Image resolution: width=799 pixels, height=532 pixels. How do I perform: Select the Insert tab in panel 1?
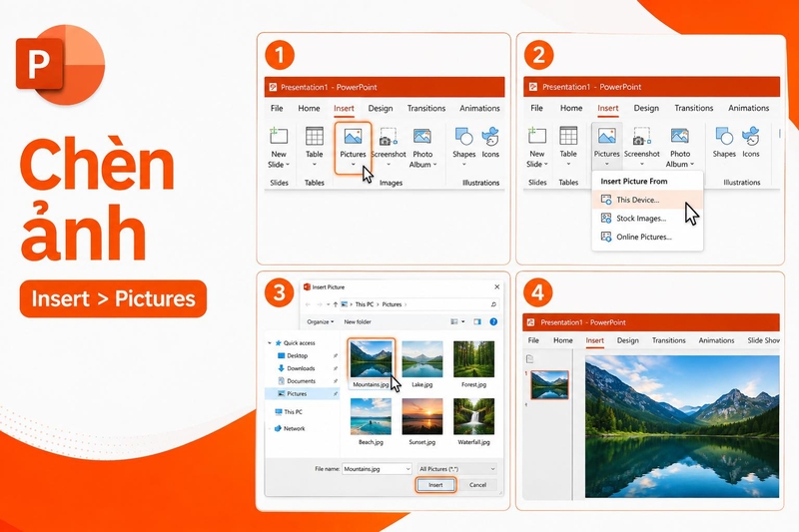[x=344, y=108]
